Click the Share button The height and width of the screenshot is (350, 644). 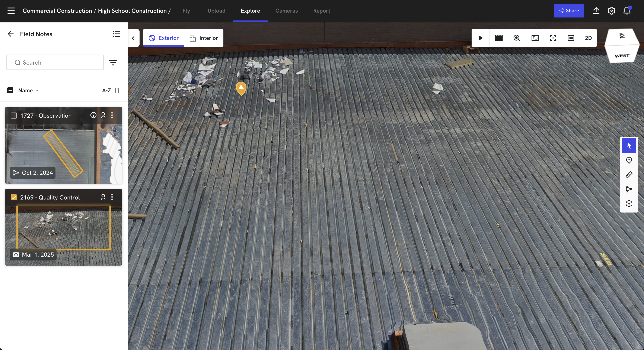569,11
